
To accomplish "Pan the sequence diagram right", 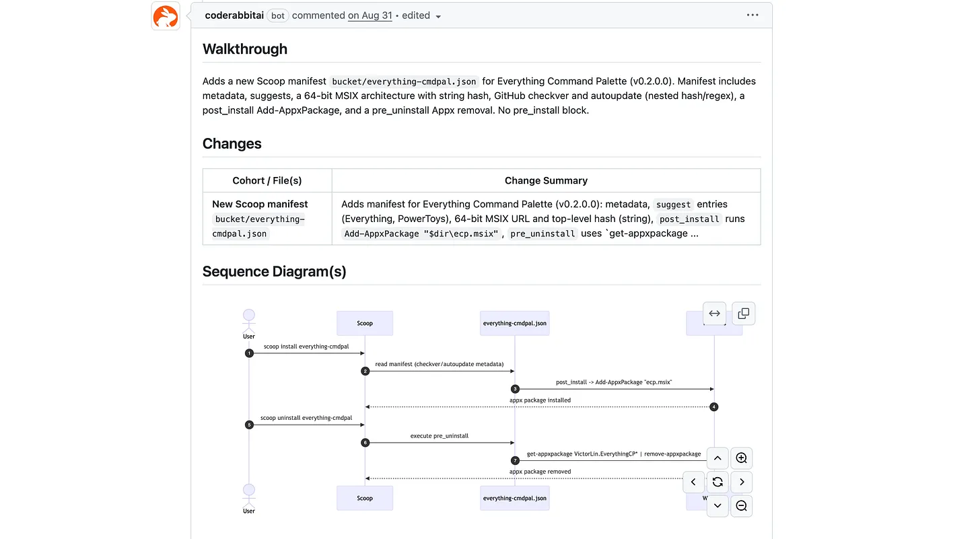I will tap(741, 482).
